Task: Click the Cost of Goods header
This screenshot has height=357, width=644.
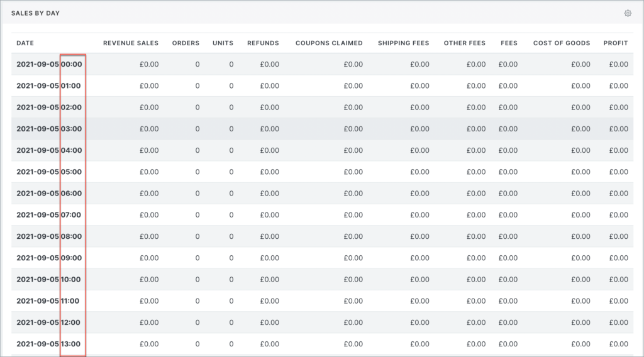Action: pos(562,43)
